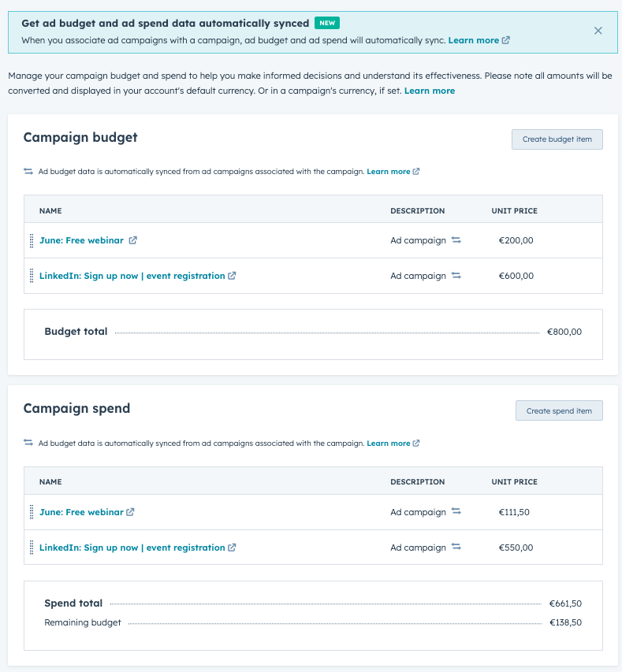This screenshot has height=672, width=622.
Task: Open Learn more link in sync banner
Action: [x=474, y=40]
